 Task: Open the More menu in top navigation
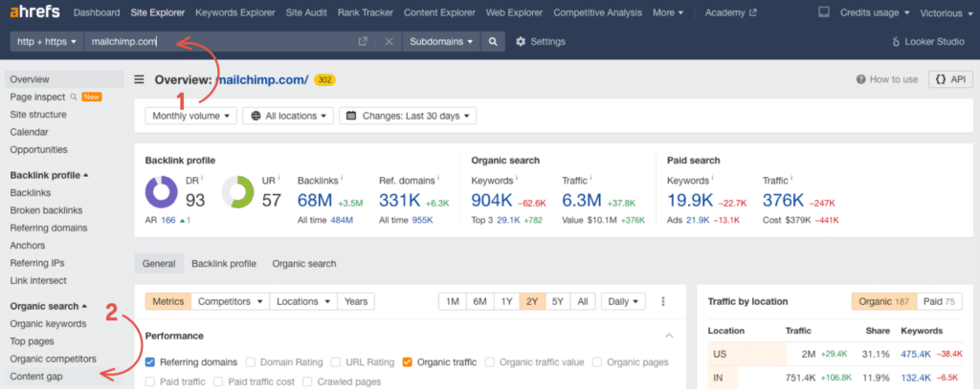(x=667, y=12)
